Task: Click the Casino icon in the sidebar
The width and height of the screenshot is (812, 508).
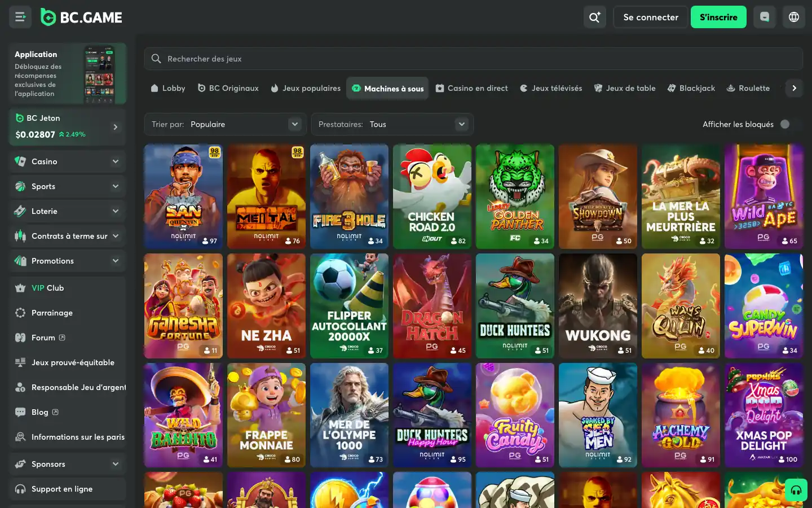Action: click(20, 161)
